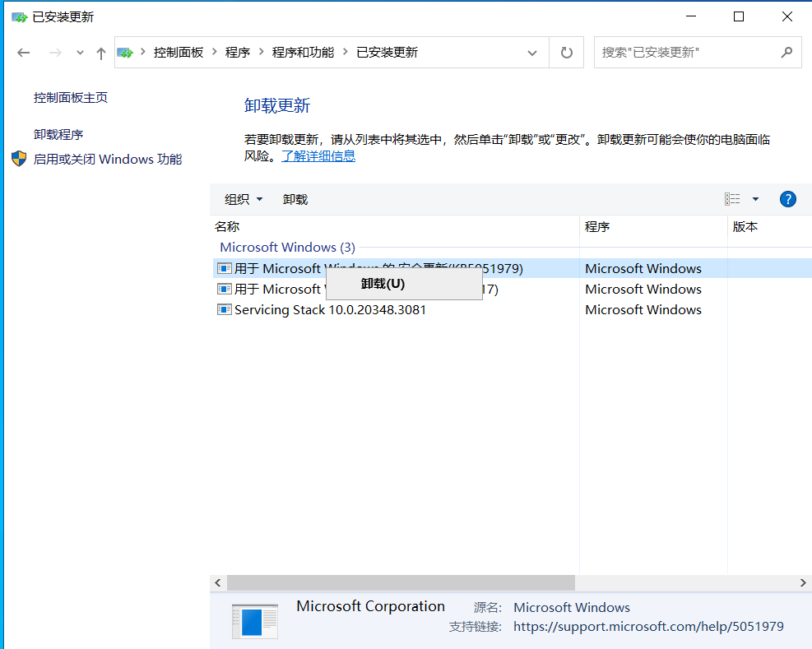Open the 组织 dropdown menu
The image size is (812, 649).
click(244, 199)
